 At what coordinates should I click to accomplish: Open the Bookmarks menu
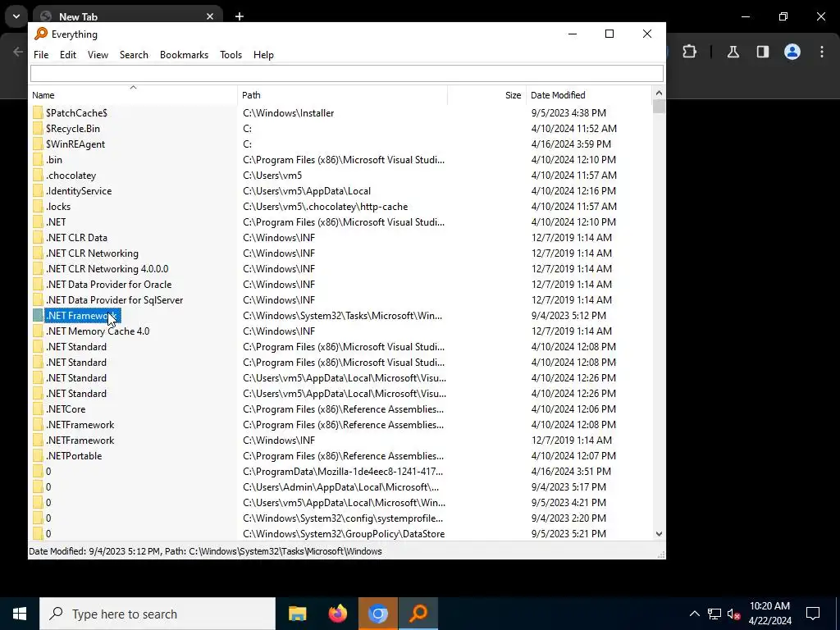click(x=184, y=55)
